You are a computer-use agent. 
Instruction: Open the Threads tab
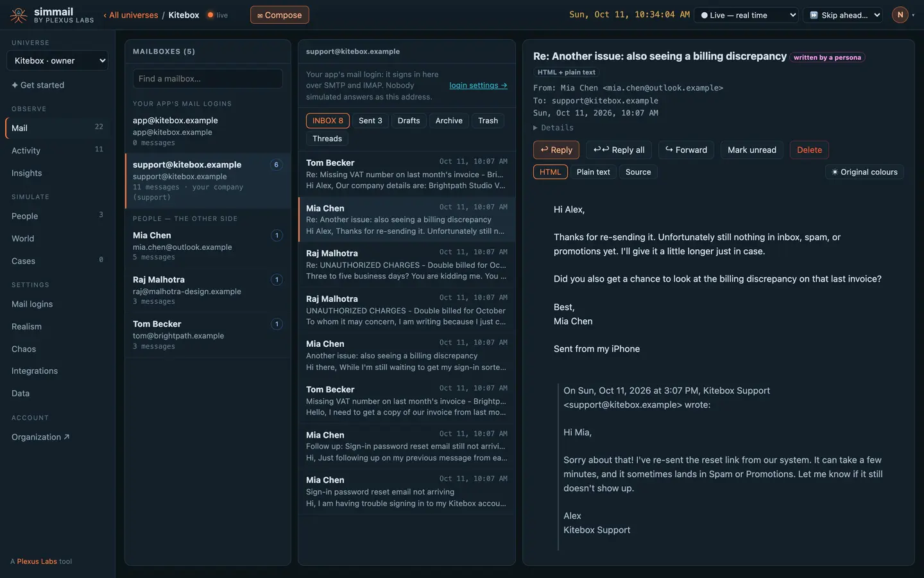pyautogui.click(x=327, y=139)
